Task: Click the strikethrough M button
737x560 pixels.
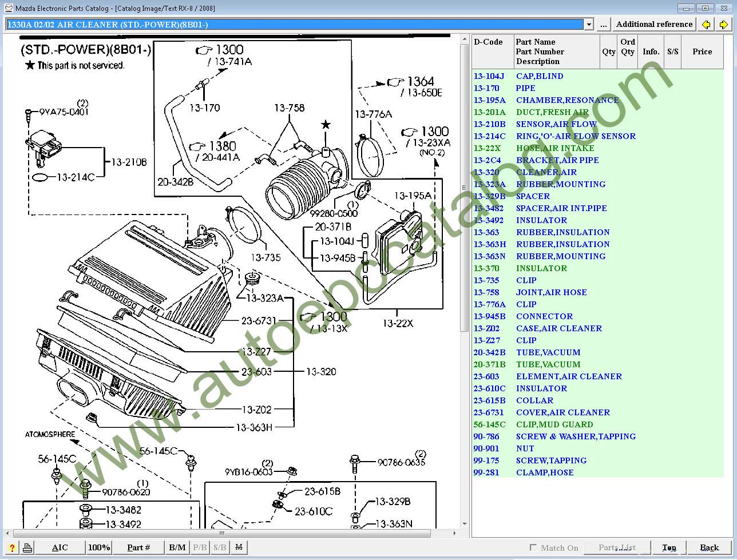Action: tap(239, 547)
